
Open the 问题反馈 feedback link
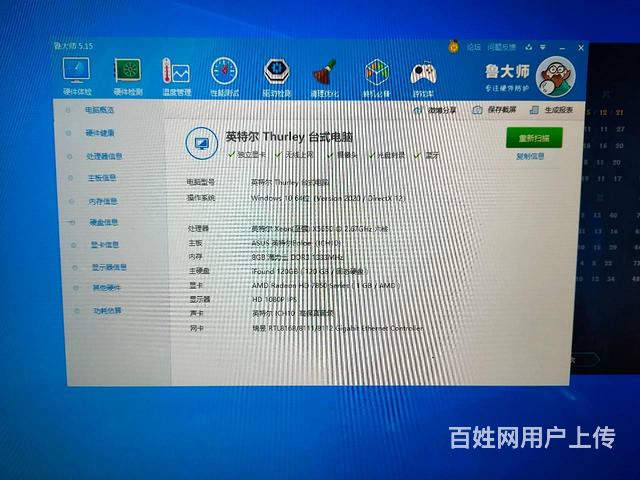click(x=502, y=47)
